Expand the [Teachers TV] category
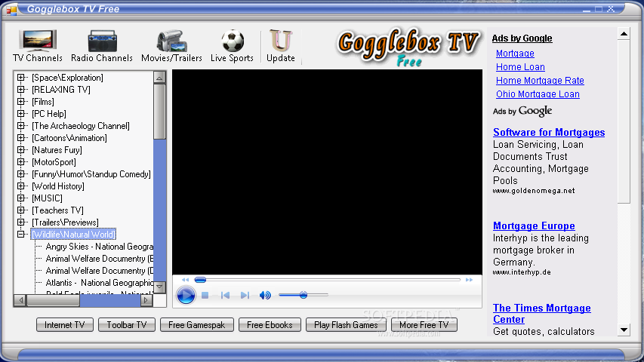This screenshot has width=644, height=362. [20, 210]
